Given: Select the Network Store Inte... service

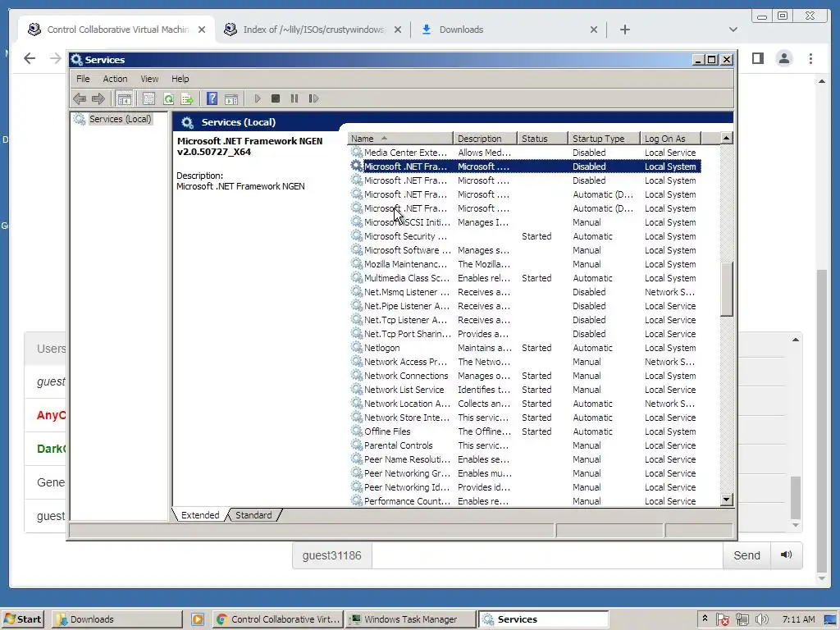Looking at the screenshot, I should coord(525,418).
